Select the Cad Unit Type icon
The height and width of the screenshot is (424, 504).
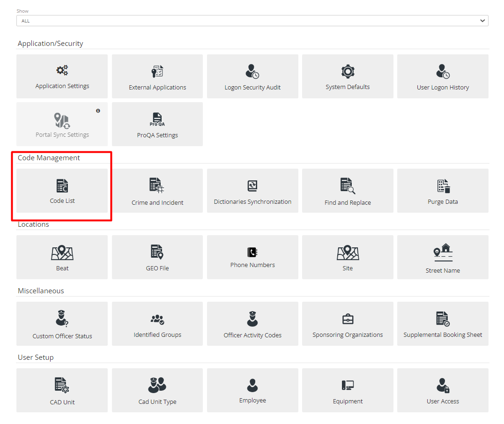[x=157, y=390]
